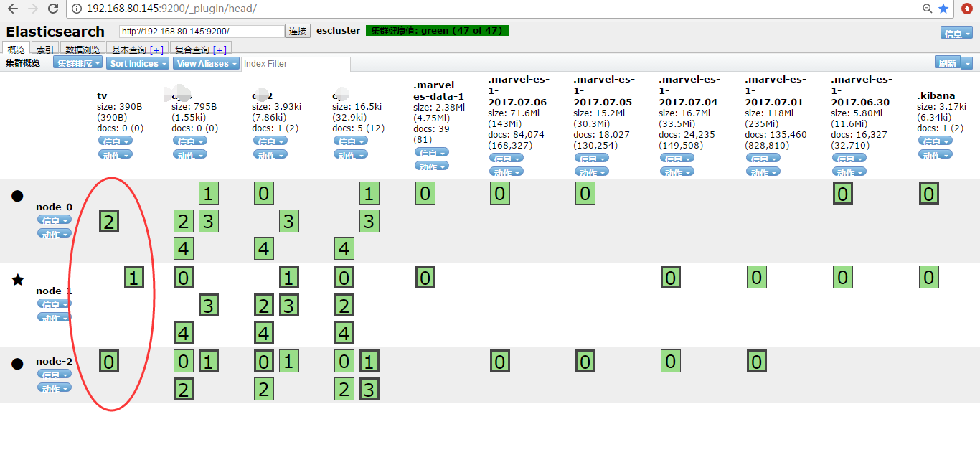Click the escluster cluster name text
980x465 pixels.
338,31
